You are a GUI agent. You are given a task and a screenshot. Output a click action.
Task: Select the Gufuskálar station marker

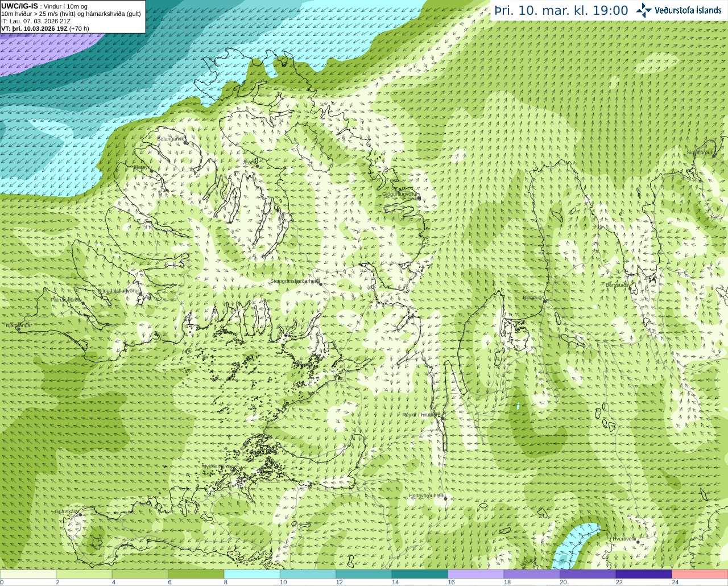click(80, 514)
